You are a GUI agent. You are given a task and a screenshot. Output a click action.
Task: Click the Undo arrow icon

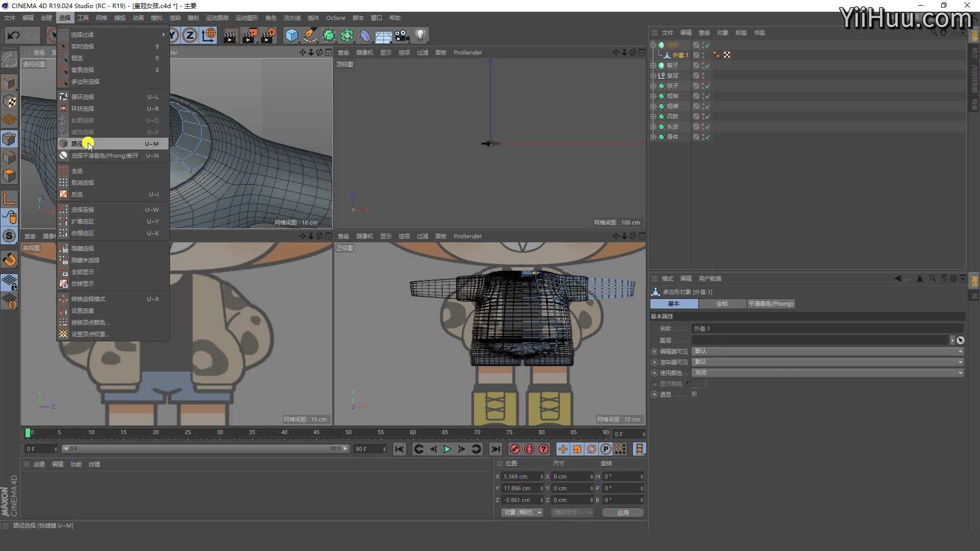click(14, 35)
